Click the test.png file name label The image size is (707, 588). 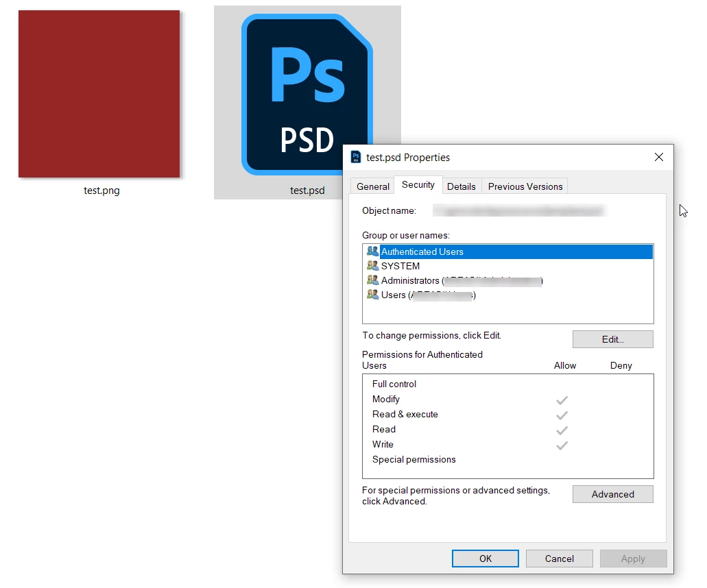click(101, 191)
